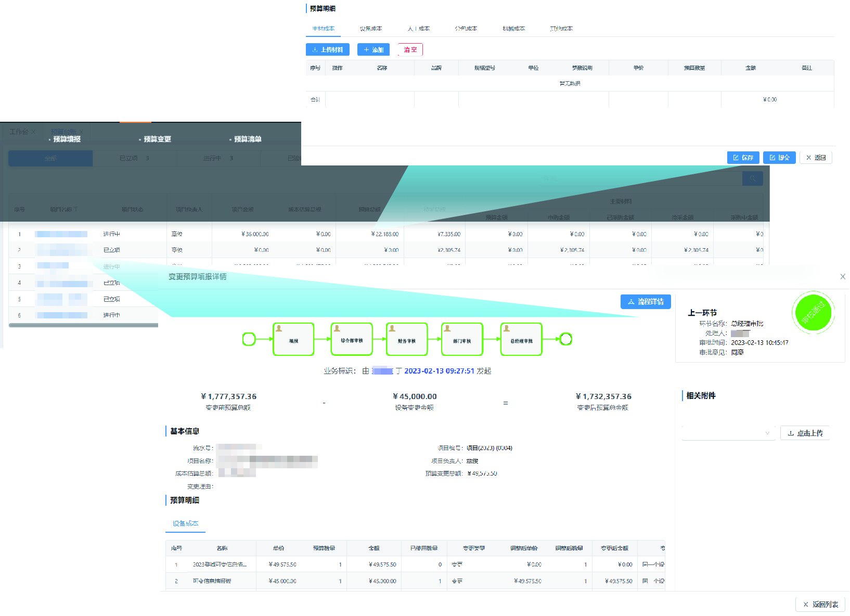Click the 返回列表 button
Screen dimensions: 850x616
(x=820, y=604)
